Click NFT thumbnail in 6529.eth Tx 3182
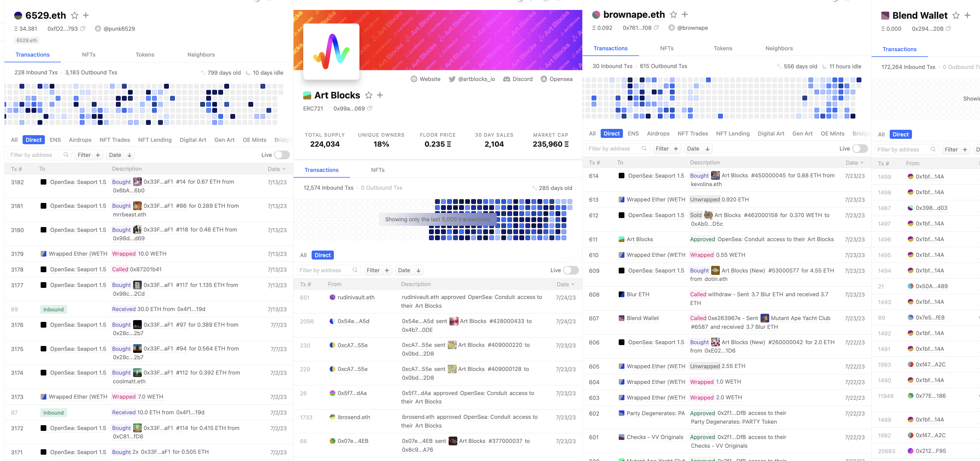 (137, 182)
